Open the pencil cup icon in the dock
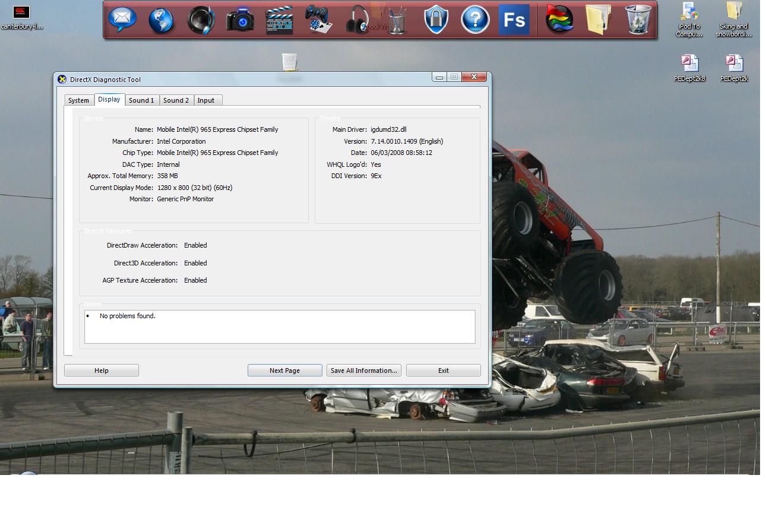Viewport: 766px width, 532px height. click(397, 20)
